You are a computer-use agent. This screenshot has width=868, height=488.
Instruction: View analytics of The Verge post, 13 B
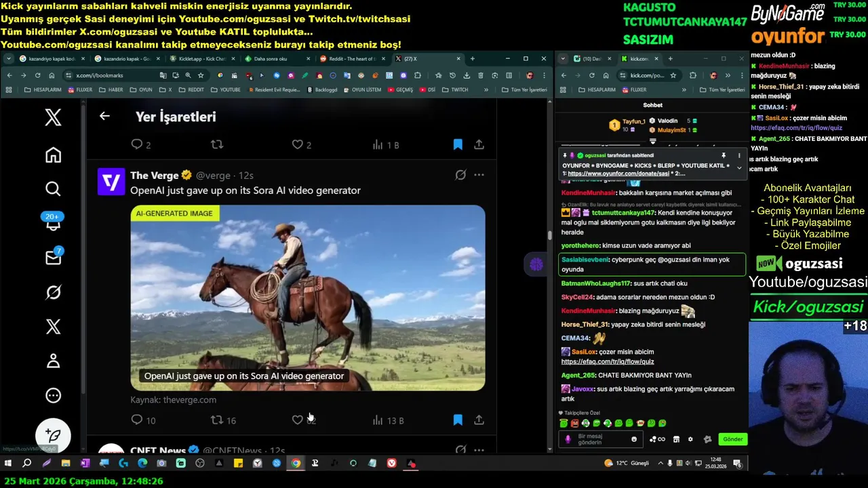[388, 420]
